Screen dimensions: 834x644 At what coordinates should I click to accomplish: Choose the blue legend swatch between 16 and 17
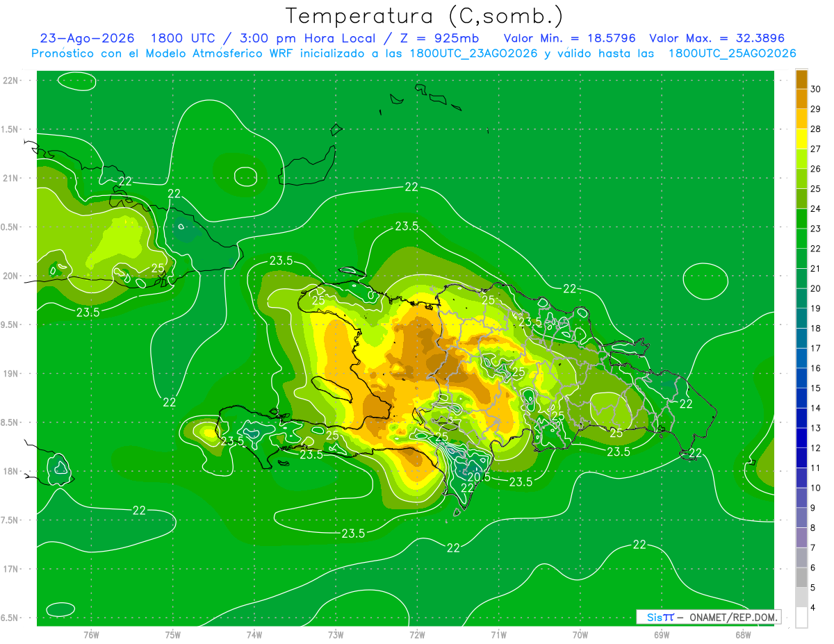801,358
